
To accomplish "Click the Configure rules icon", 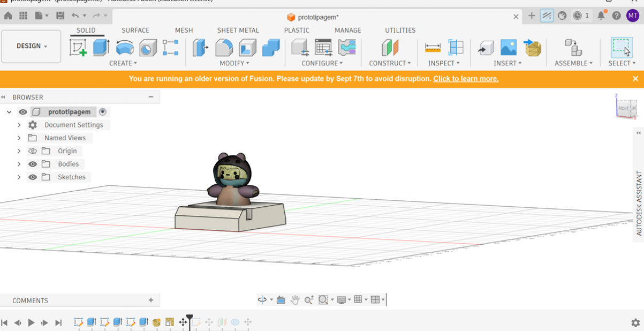I will tap(347, 48).
